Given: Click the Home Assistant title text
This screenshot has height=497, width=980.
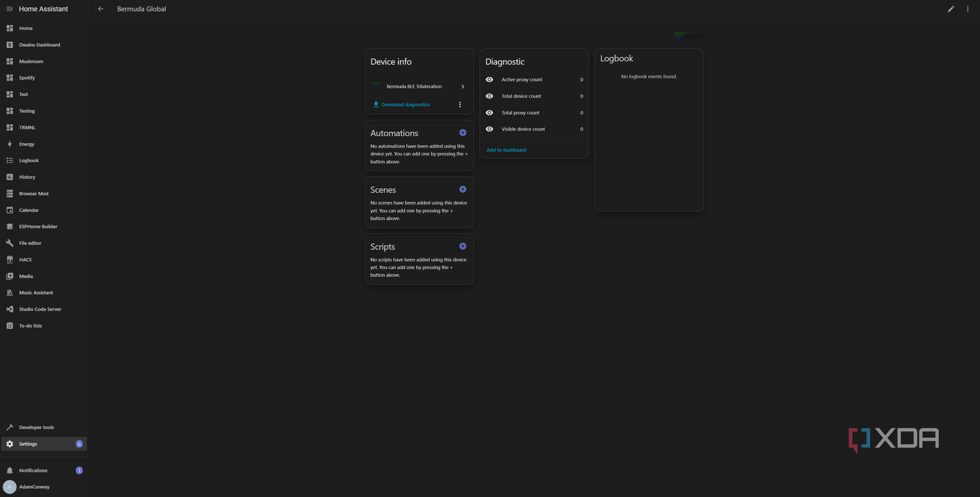Looking at the screenshot, I should point(43,9).
